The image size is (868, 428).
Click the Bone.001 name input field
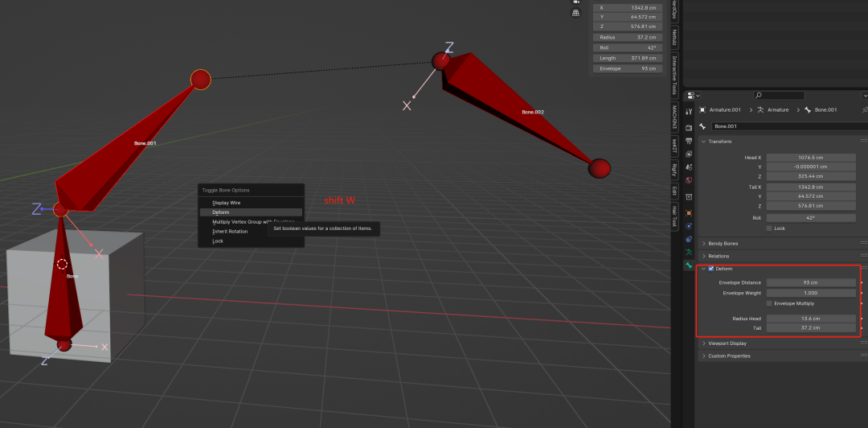tap(789, 126)
